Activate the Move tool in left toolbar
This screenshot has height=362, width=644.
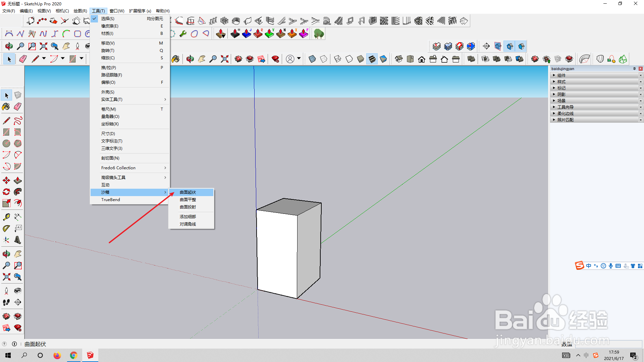click(x=6, y=181)
